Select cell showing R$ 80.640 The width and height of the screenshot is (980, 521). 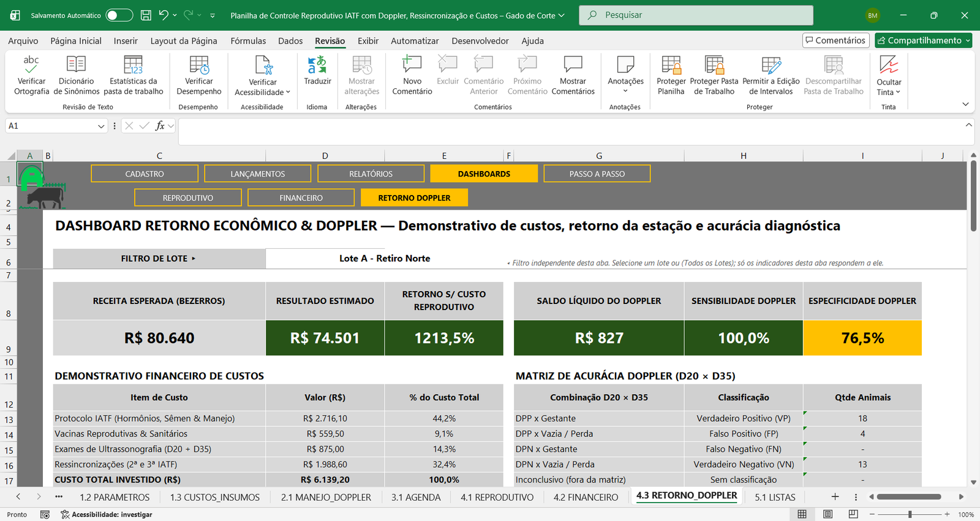159,338
